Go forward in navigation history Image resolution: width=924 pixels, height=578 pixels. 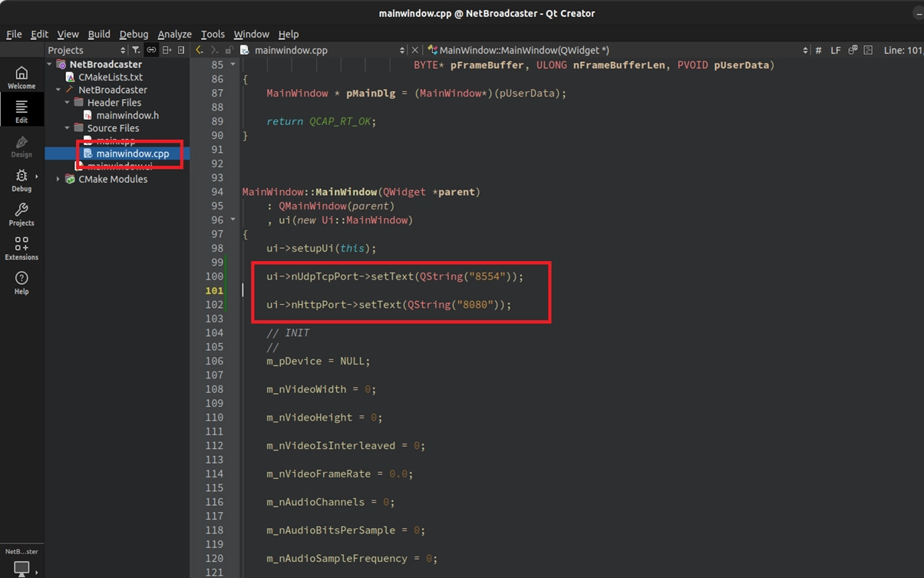214,50
